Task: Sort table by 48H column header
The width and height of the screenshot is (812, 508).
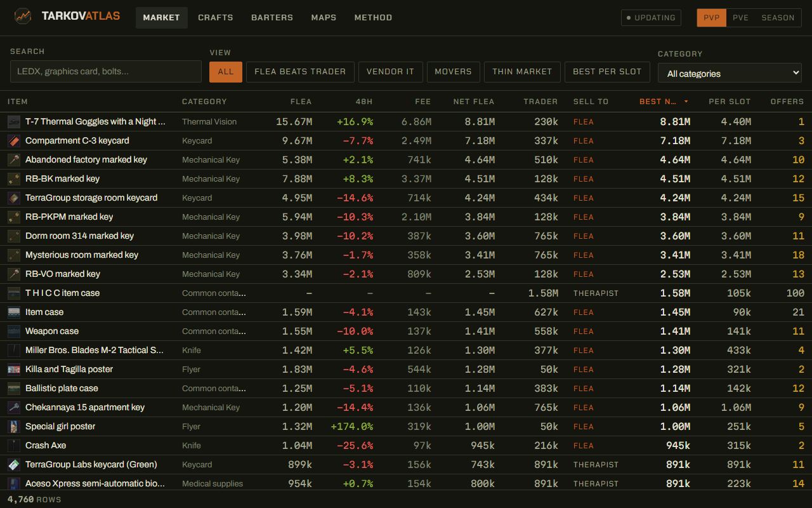Action: [x=364, y=102]
